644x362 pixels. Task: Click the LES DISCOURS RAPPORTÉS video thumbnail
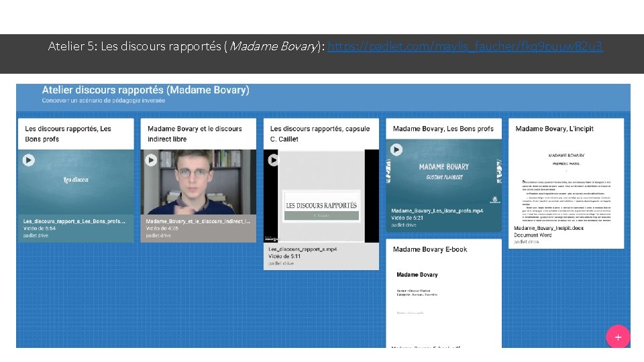pyautogui.click(x=321, y=196)
